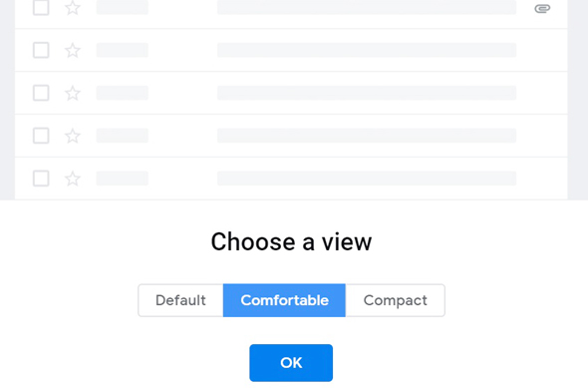Star the second email row
588x388 pixels.
[x=73, y=50]
